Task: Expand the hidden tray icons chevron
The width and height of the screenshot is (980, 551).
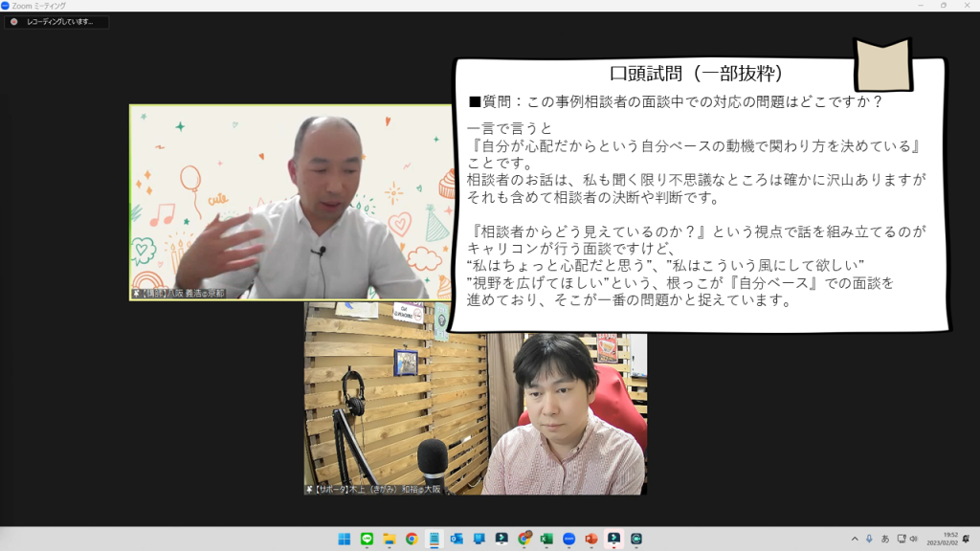Action: 854,539
